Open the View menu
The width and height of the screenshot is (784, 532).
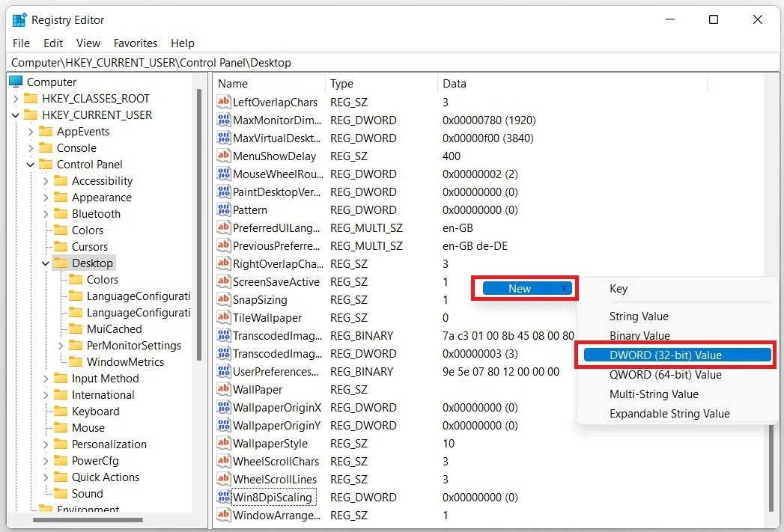point(88,43)
